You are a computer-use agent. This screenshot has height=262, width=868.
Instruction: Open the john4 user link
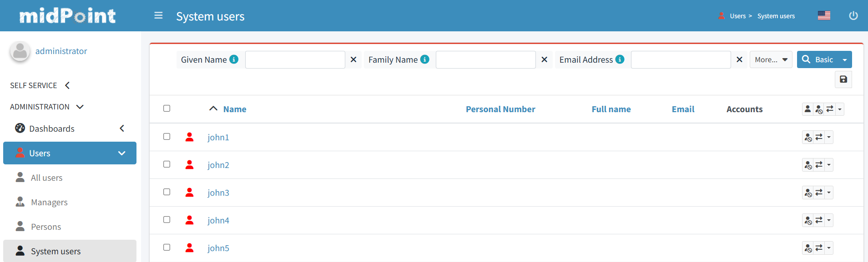[x=218, y=221]
